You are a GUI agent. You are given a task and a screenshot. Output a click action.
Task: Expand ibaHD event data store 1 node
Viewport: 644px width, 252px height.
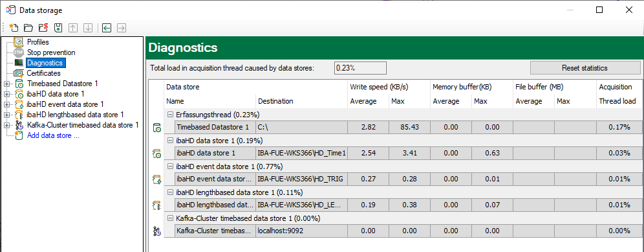coord(6,104)
